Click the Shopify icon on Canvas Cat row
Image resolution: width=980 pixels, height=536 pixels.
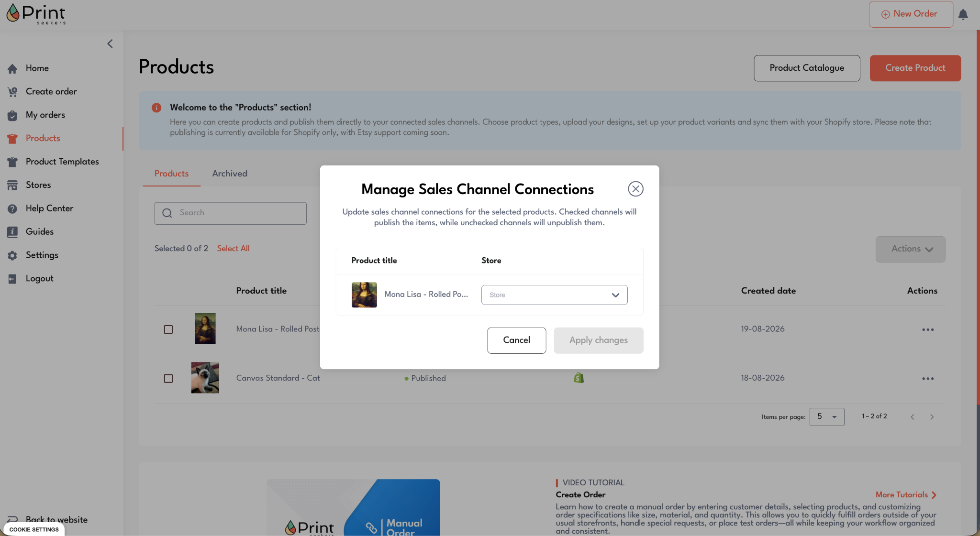pyautogui.click(x=579, y=378)
